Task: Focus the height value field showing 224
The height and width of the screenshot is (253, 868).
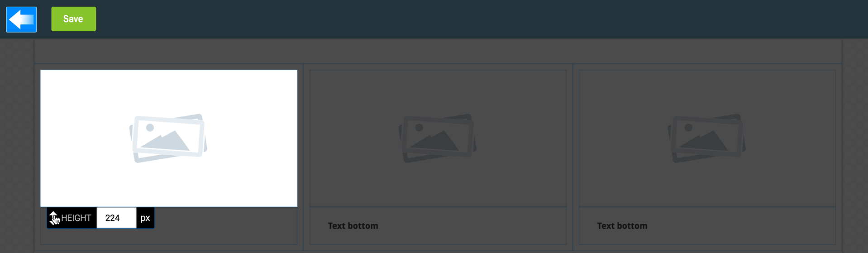Action: coord(116,218)
